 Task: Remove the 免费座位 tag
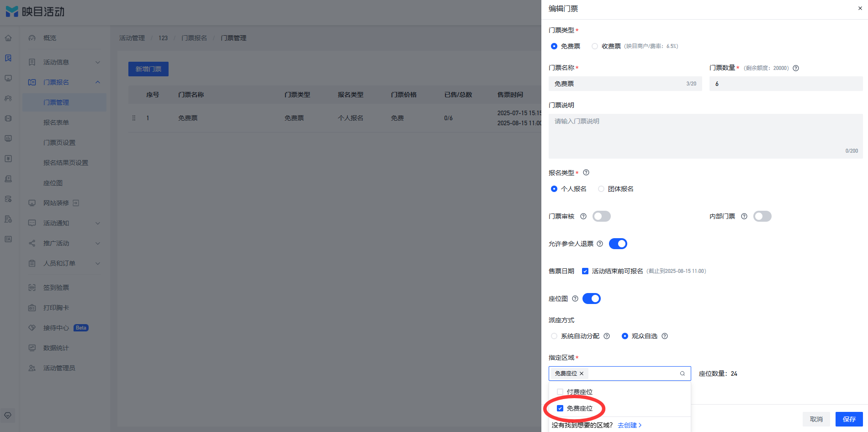point(582,373)
